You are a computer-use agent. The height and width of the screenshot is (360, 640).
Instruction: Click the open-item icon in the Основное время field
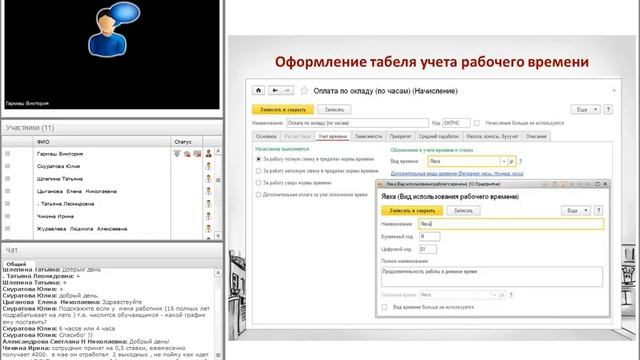pos(502,295)
